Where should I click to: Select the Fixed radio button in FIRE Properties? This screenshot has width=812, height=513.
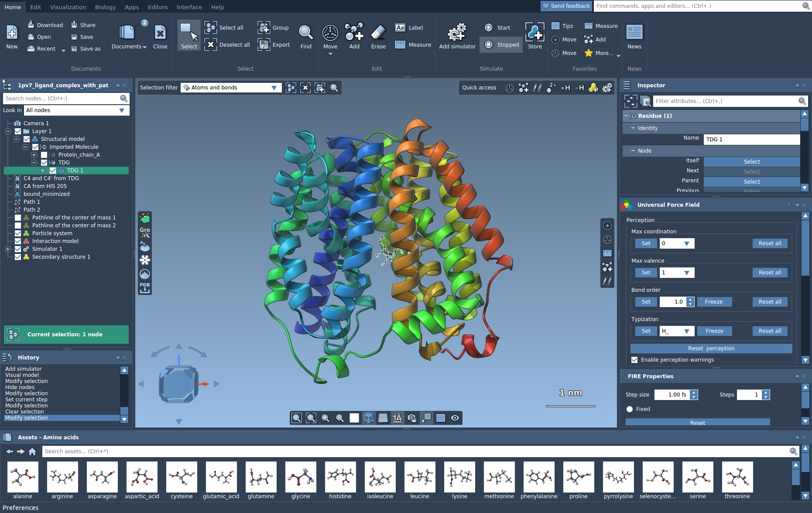click(630, 409)
